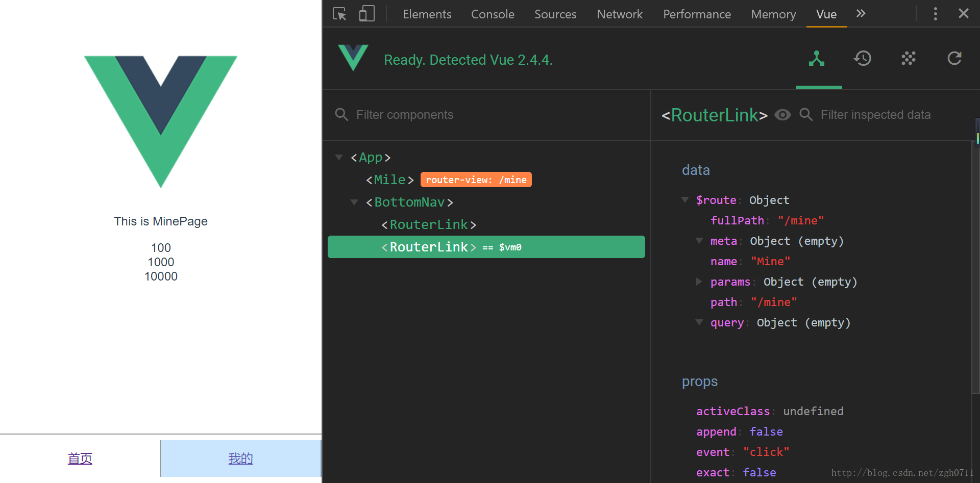The height and width of the screenshot is (483, 980).
Task: Click the data section heading
Action: click(x=696, y=170)
